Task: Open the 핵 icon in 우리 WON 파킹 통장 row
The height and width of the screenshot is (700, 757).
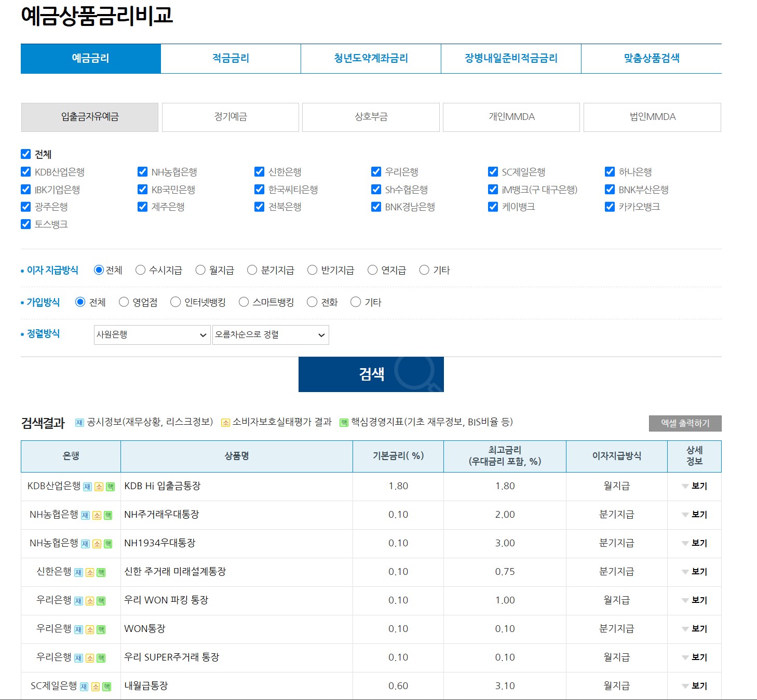Action: 101,601
